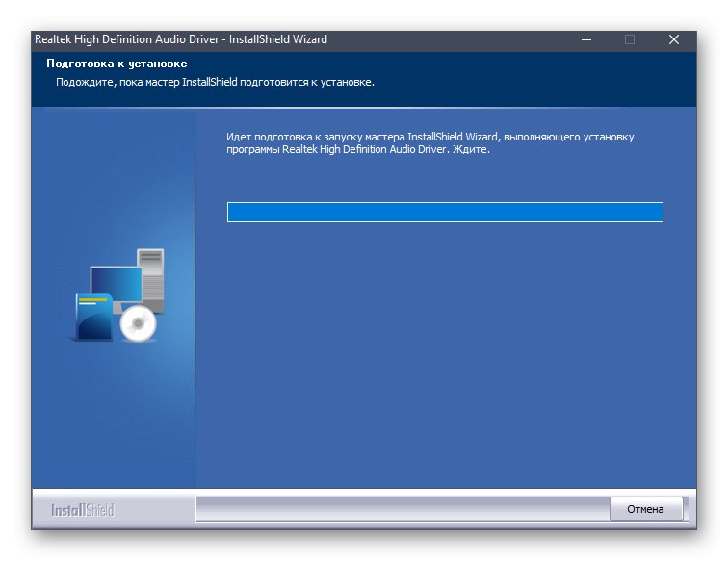This screenshot has height=561, width=728.
Task: Minimize the InstallShield Wizard window
Action: point(586,39)
